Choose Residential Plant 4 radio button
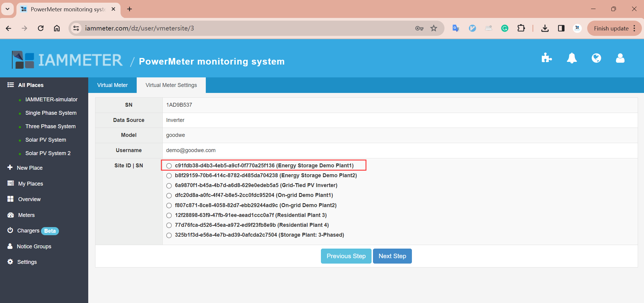This screenshot has height=303, width=644. click(169, 225)
